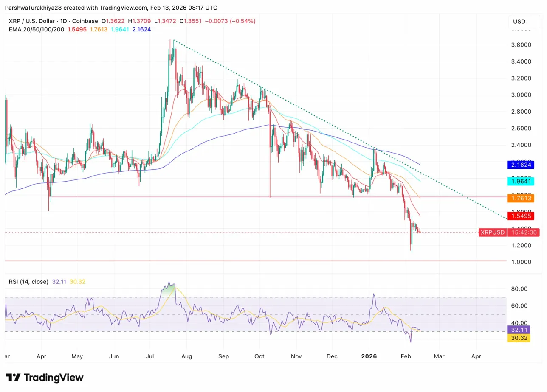The height and width of the screenshot is (392, 547).
Task: Click the cyan 1.9641 price axis label
Action: pos(521,181)
